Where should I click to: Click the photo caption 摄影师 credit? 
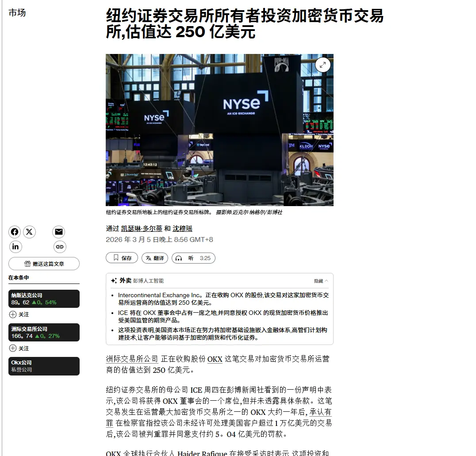pyautogui.click(x=249, y=212)
